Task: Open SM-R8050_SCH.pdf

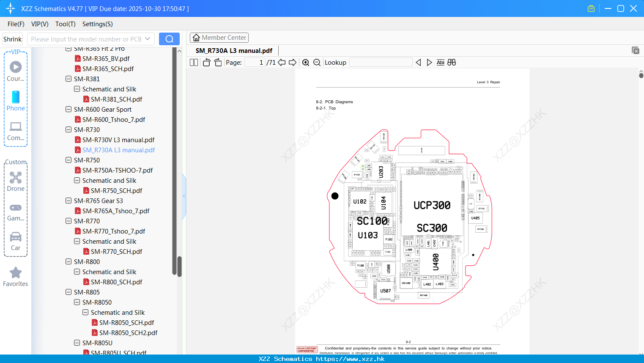Action: pos(126,322)
